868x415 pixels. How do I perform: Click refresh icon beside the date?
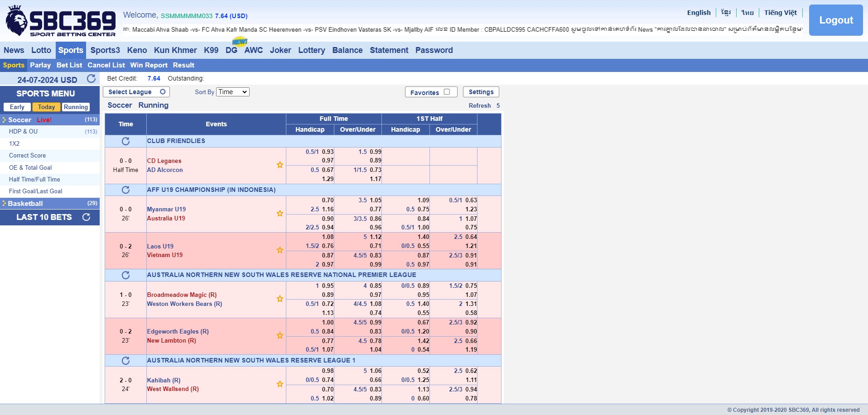pos(91,79)
